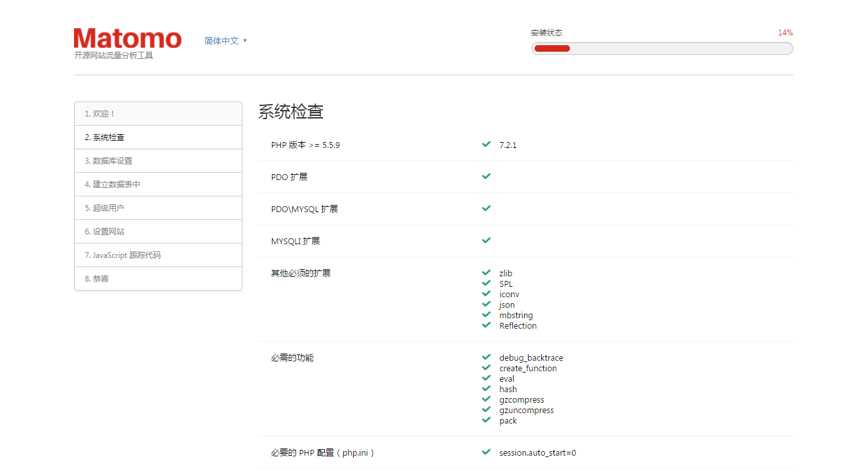Select step 5. 超级用户
This screenshot has height=476, width=868.
[x=158, y=208]
